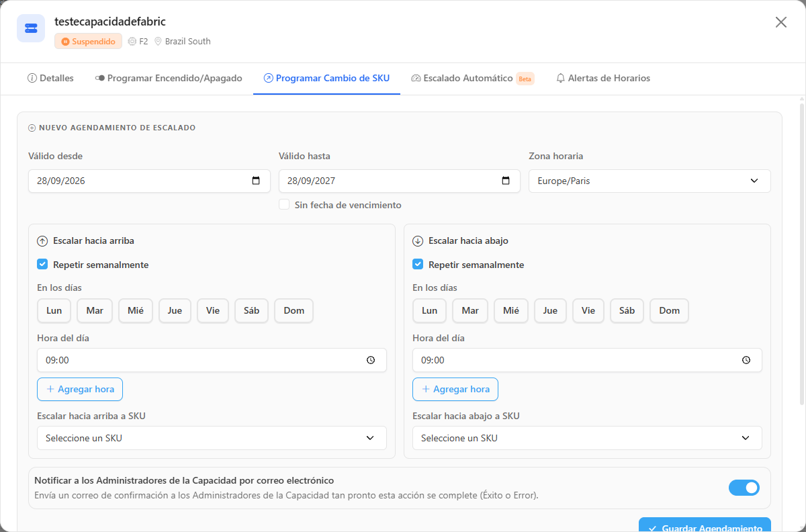
Task: Save with Guardar Agendamiento button
Action: (705, 525)
